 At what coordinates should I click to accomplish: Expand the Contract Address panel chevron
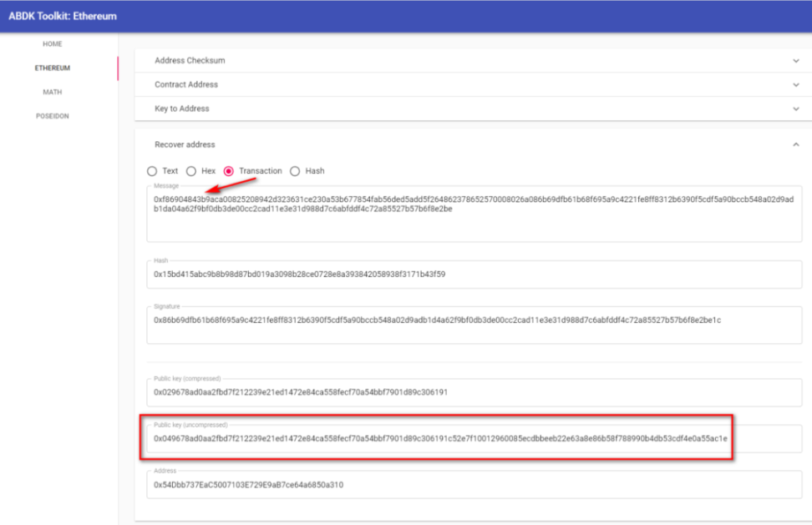click(x=795, y=84)
